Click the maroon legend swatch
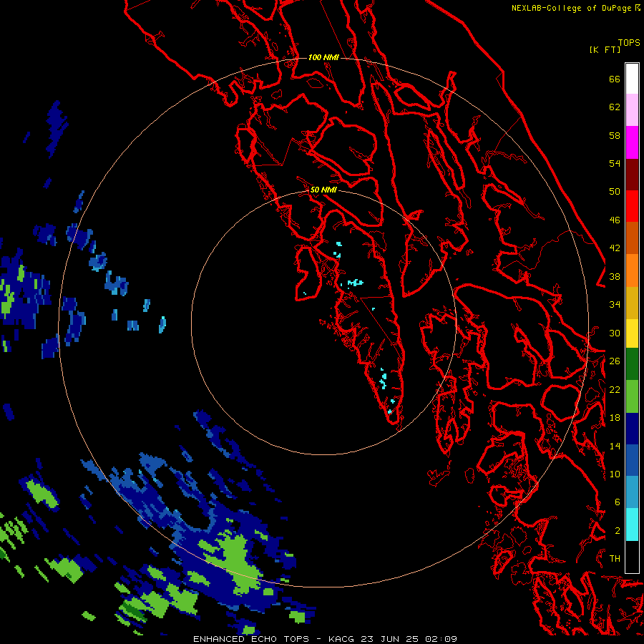Screen dimensions: 644x644 [632, 174]
